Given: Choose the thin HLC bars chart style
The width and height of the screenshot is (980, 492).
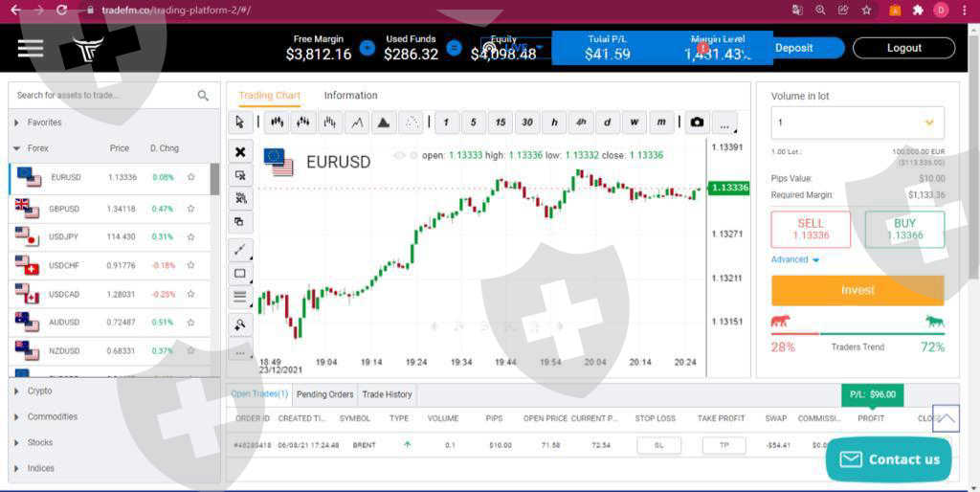Looking at the screenshot, I should 330,122.
